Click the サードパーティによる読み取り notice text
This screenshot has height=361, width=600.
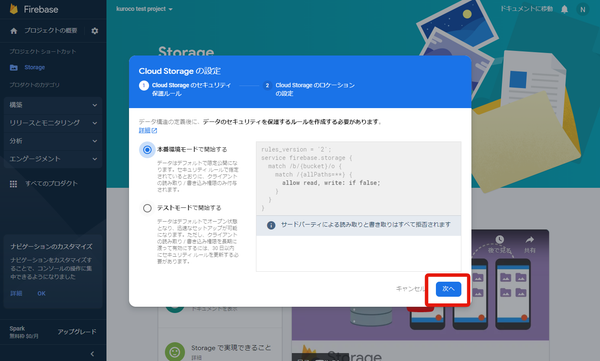366,225
